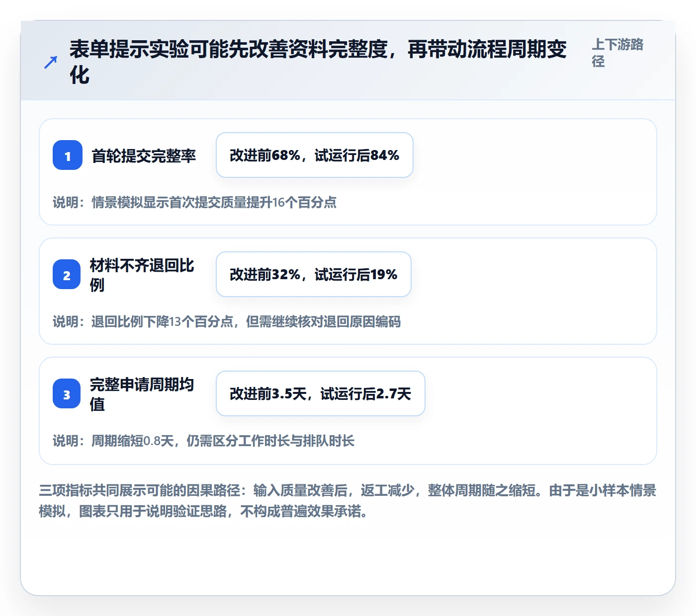Click the note 情景模拟显示首次提交质量提升16个百分点
The image size is (696, 616).
(195, 202)
